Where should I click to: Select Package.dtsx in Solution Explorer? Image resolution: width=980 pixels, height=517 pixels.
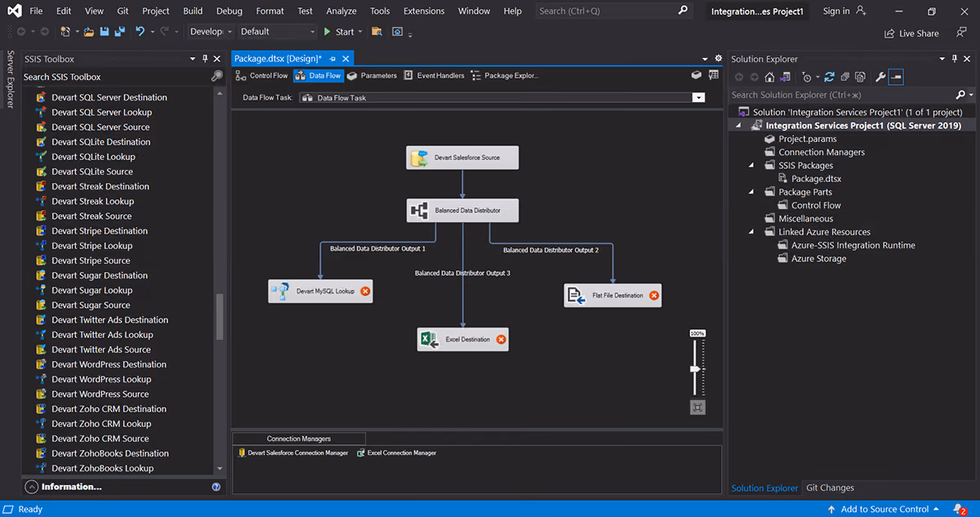pos(816,179)
